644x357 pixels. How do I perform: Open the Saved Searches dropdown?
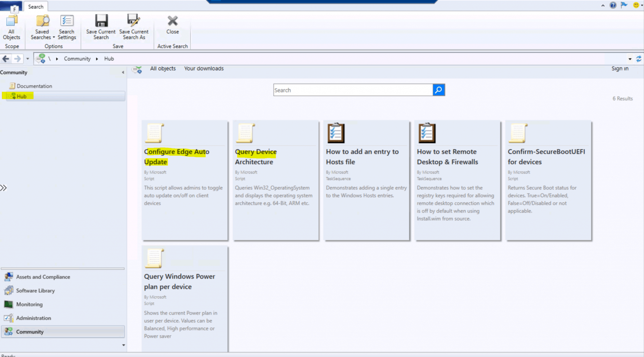tap(43, 27)
